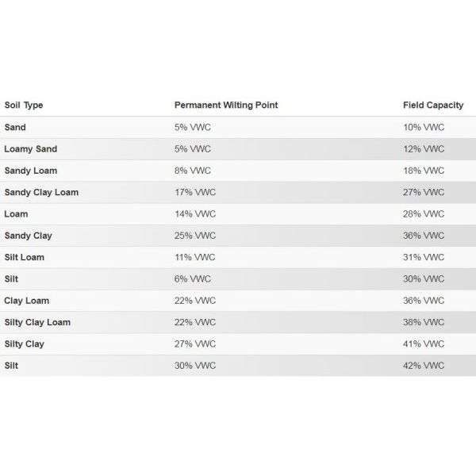Click the Soil Type column header
This screenshot has height=476, width=476.
point(24,105)
